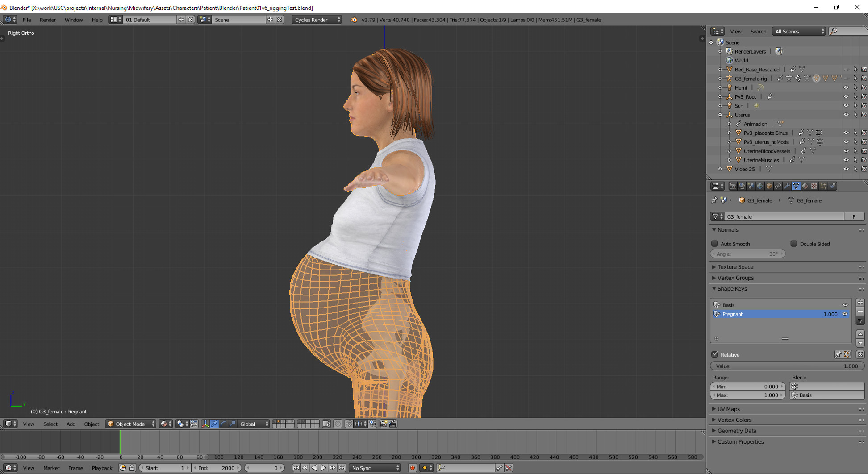Select the Texture properties tab
Screen dimensions: 868x474
coord(814,186)
